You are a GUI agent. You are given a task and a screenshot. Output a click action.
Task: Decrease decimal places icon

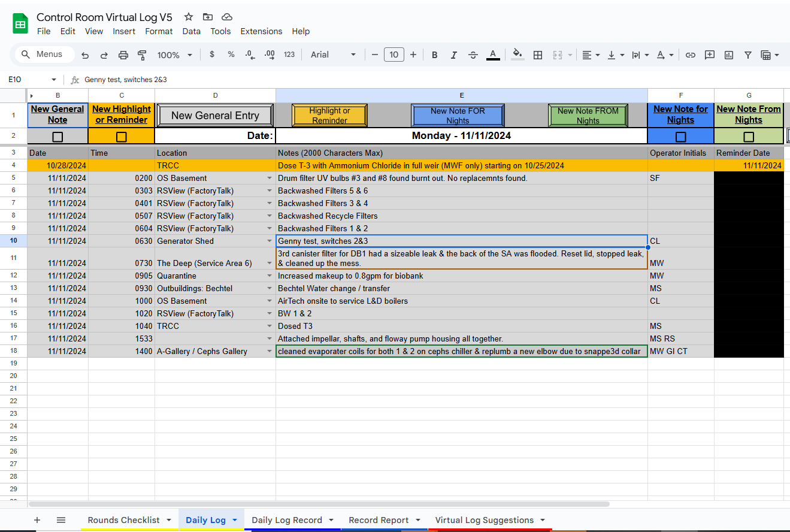coord(250,55)
